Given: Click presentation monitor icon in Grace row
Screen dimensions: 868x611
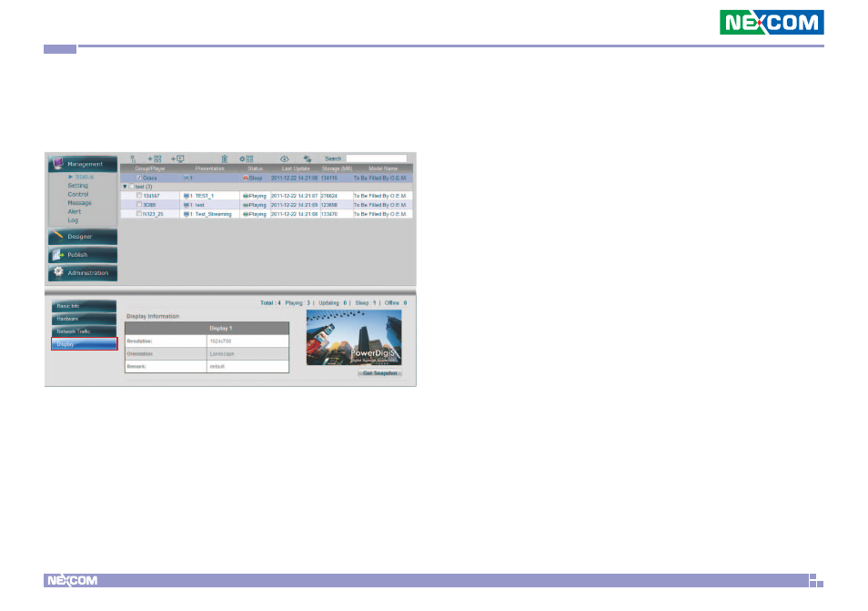Looking at the screenshot, I should 187,178.
